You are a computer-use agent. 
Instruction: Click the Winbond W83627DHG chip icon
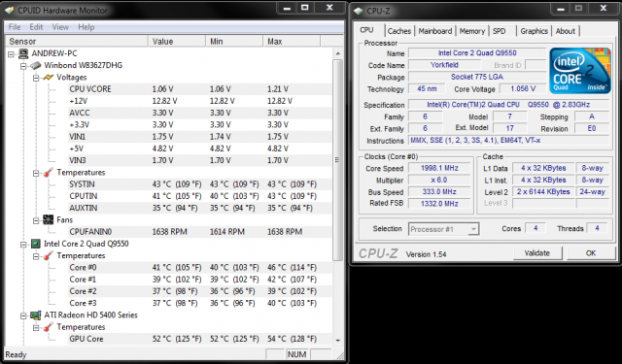coord(36,65)
